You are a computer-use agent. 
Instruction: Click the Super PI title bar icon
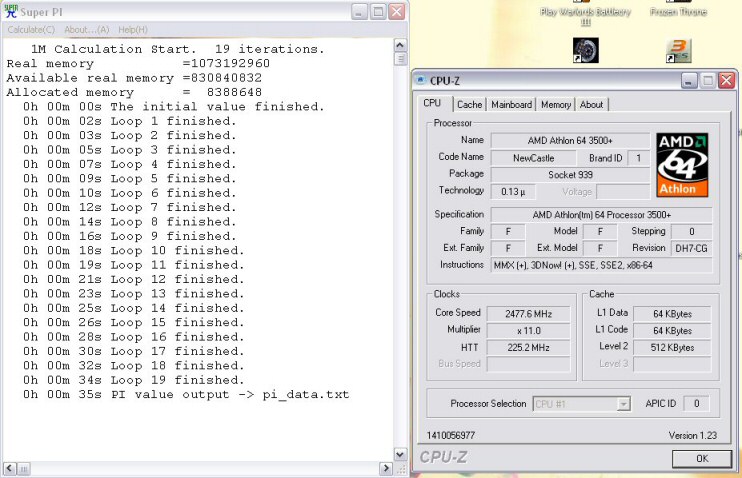click(x=10, y=11)
